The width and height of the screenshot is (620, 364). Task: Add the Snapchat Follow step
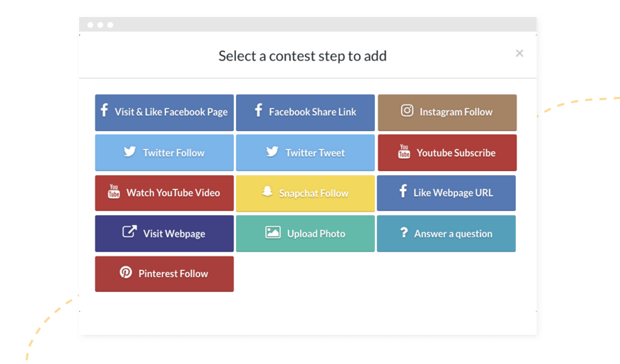tap(305, 193)
